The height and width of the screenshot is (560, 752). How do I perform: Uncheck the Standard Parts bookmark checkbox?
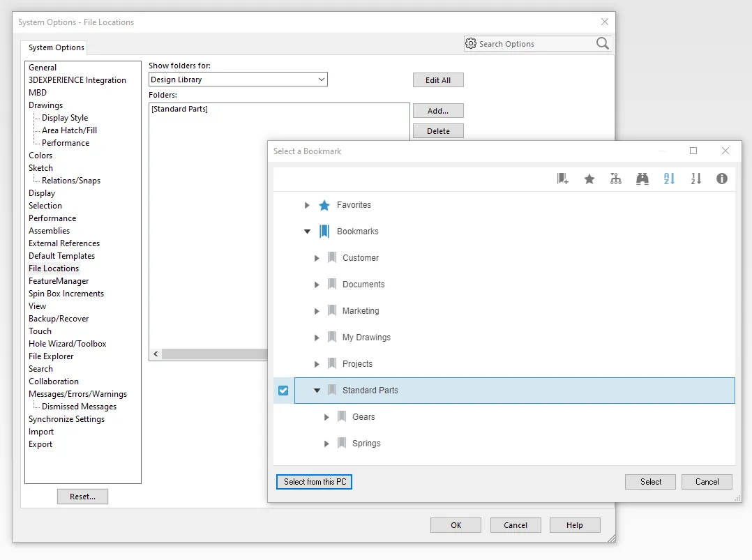pyautogui.click(x=283, y=391)
